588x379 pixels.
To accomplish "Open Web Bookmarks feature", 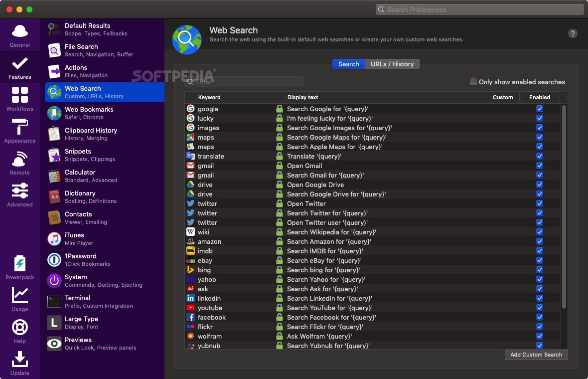I will click(x=104, y=113).
